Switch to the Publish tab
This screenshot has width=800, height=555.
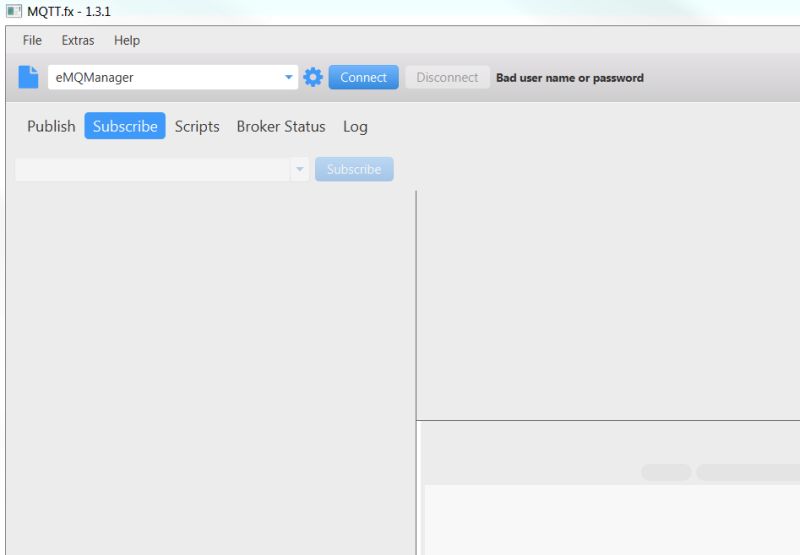coord(51,126)
